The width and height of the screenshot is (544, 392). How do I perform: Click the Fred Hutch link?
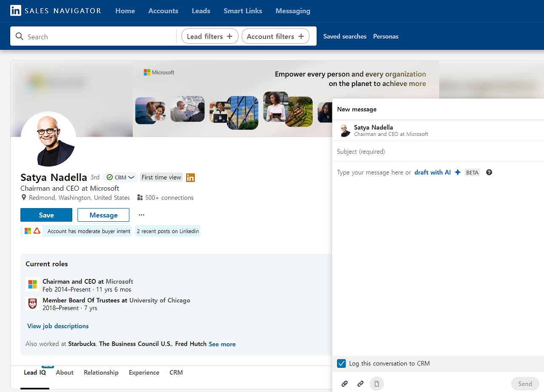tap(191, 344)
